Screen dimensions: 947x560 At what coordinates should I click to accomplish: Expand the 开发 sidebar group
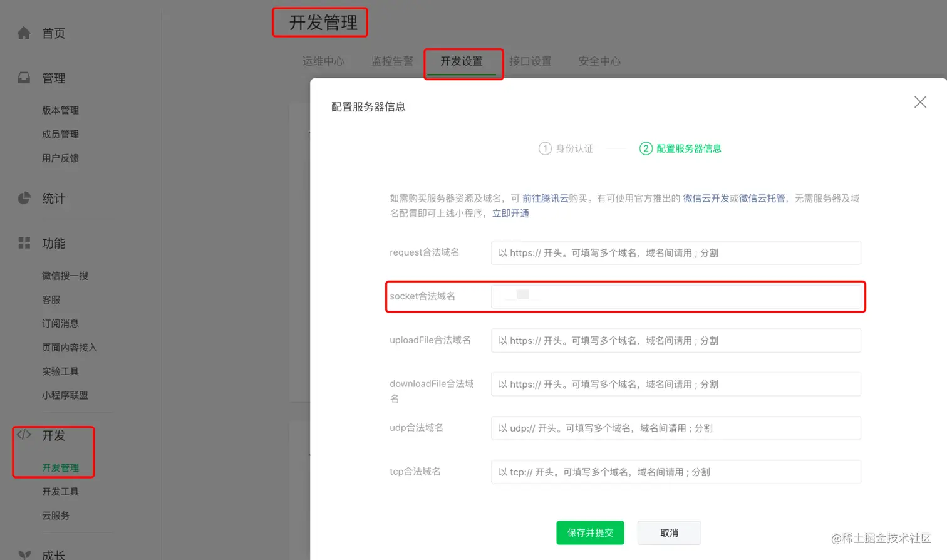54,435
